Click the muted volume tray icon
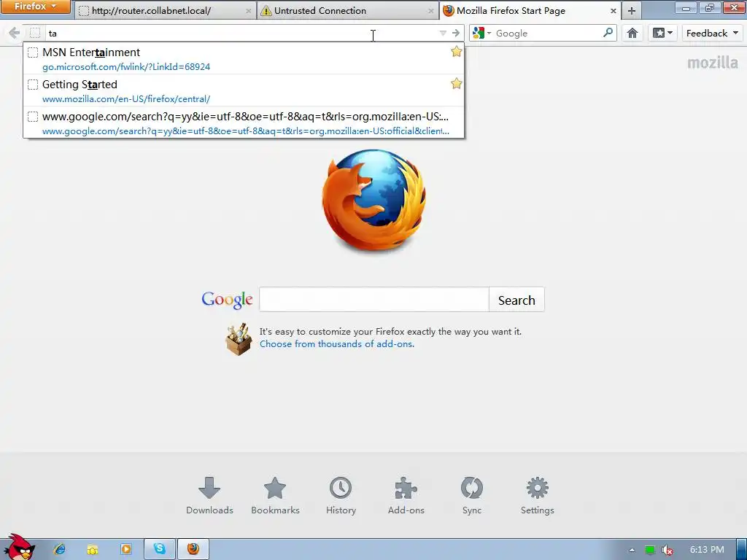 point(667,550)
